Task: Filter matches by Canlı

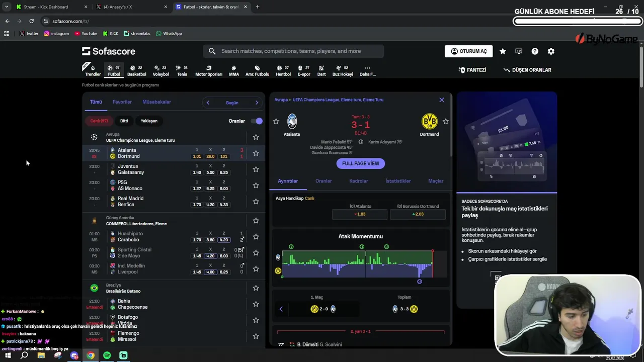Action: tap(99, 121)
